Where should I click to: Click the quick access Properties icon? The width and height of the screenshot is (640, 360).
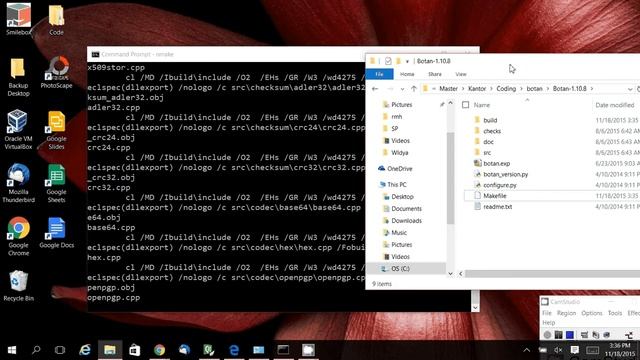pyautogui.click(x=388, y=61)
